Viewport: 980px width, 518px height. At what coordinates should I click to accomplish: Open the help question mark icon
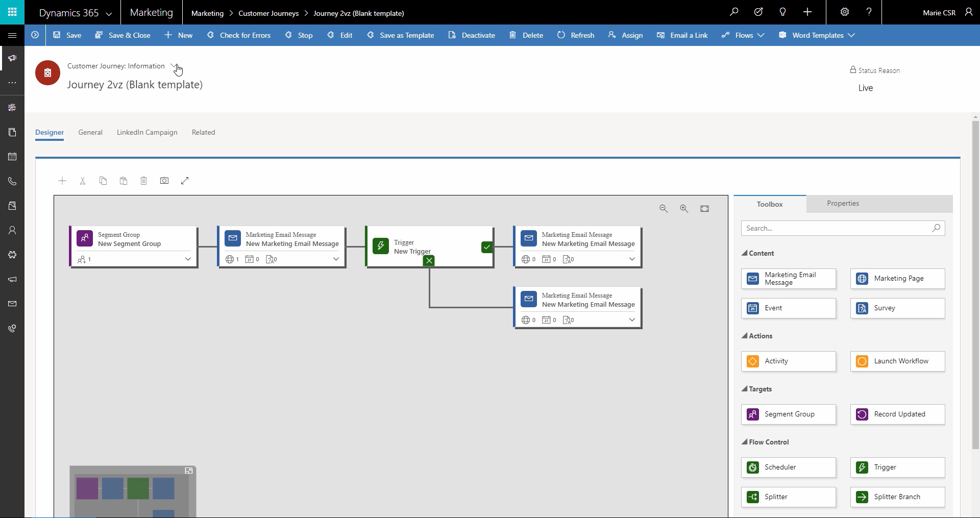(869, 12)
